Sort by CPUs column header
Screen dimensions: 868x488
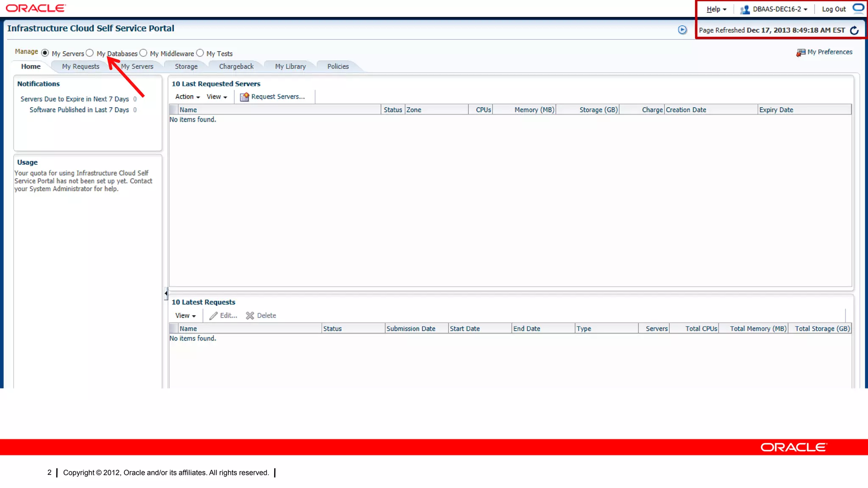tap(481, 110)
